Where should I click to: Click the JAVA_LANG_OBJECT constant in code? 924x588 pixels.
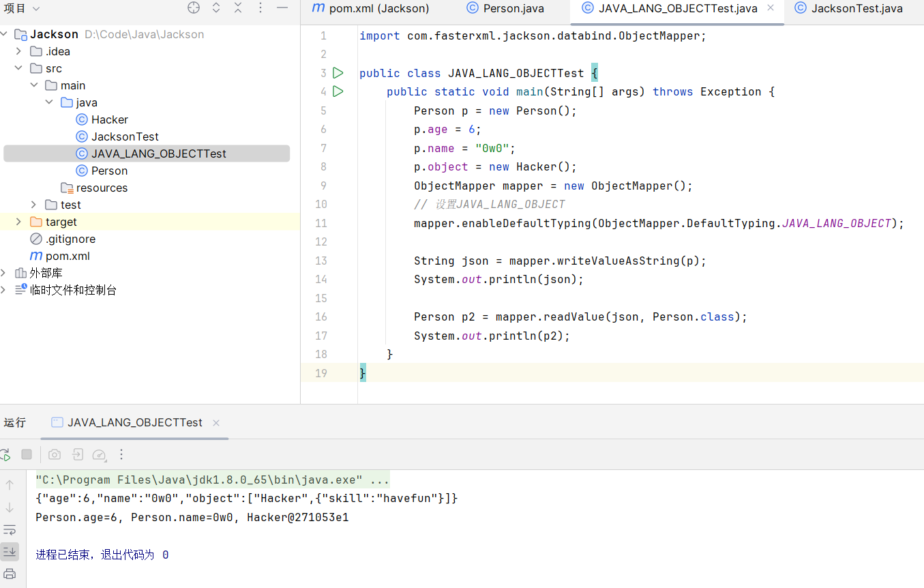coord(836,223)
